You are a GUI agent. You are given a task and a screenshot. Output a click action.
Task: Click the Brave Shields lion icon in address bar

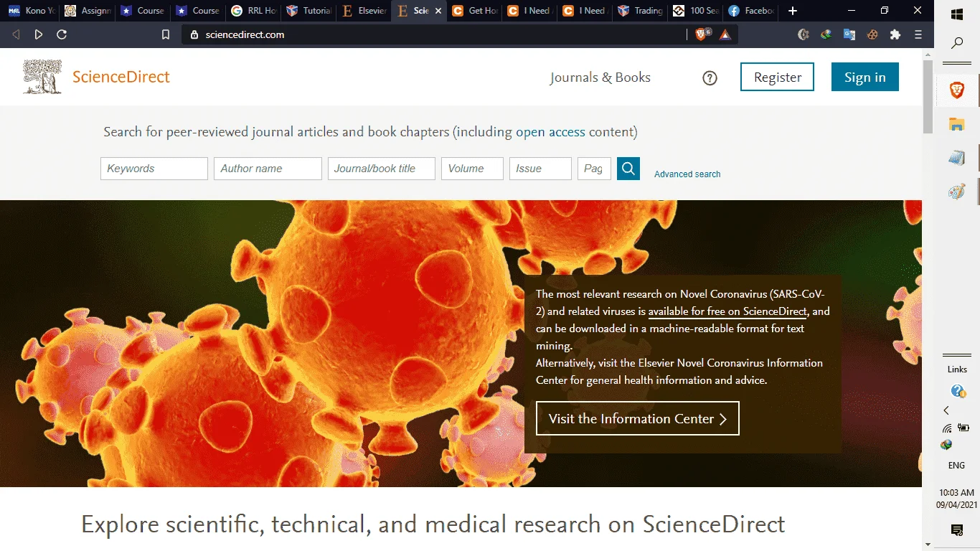click(702, 34)
